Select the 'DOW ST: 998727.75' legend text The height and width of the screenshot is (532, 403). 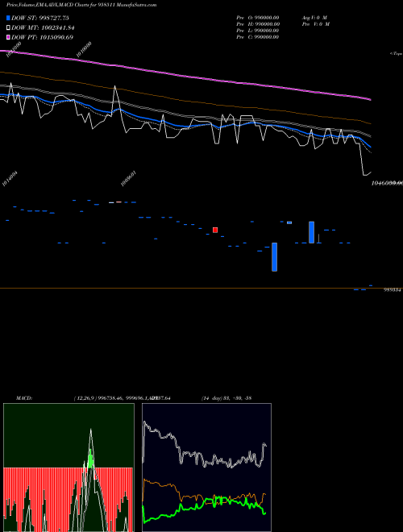point(40,18)
